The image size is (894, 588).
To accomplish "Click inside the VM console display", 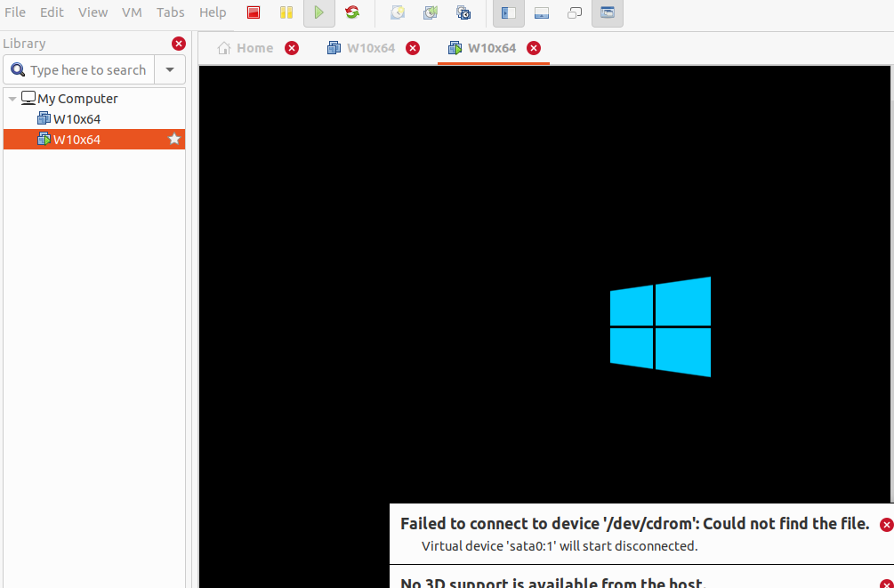I will (x=544, y=286).
